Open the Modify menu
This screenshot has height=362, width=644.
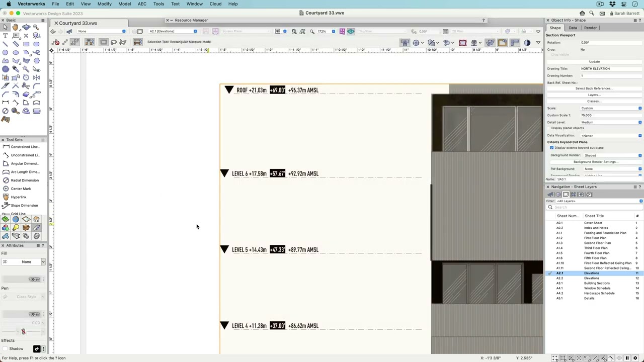click(x=104, y=4)
